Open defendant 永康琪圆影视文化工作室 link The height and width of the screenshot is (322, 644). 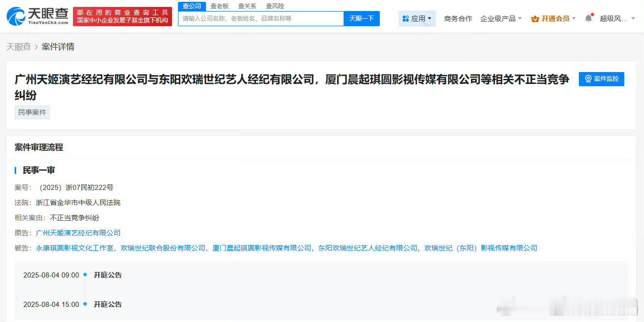tap(74, 248)
